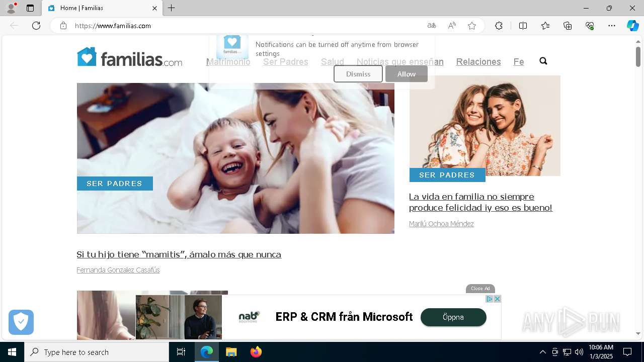Allow notifications from familias

pos(407,74)
